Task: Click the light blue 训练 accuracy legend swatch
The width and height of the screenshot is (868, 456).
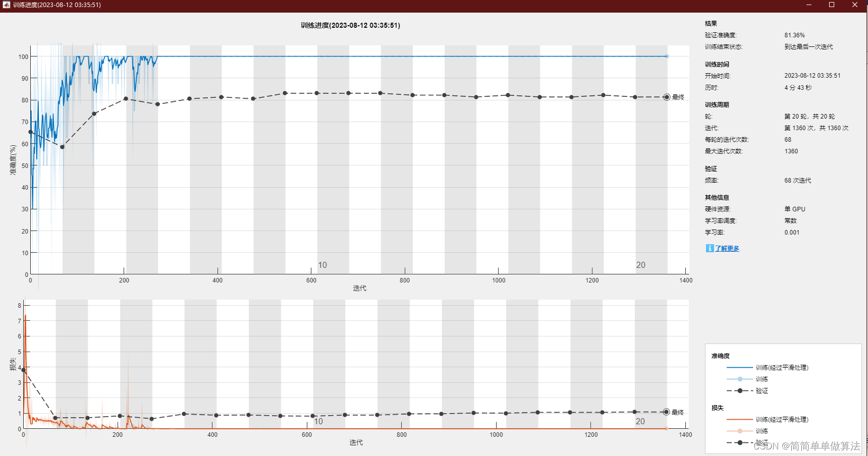Action: pyautogui.click(x=740, y=379)
